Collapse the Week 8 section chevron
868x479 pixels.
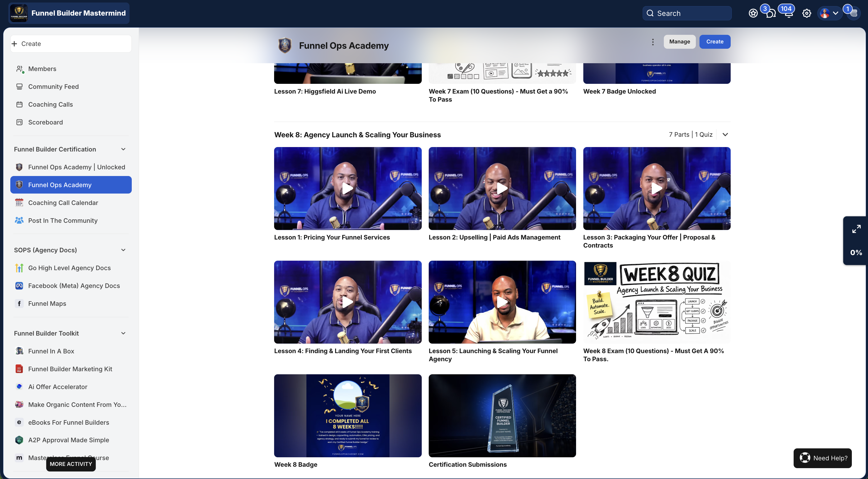pyautogui.click(x=725, y=135)
